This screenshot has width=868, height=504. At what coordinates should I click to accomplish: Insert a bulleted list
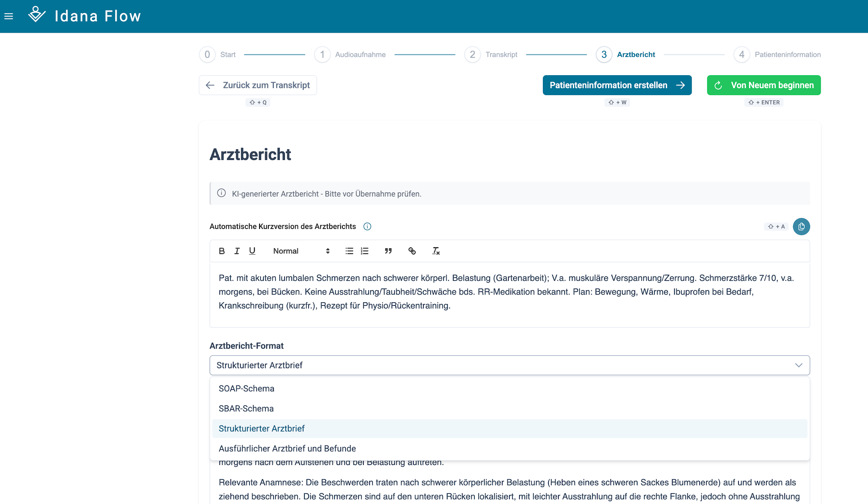[x=349, y=251]
